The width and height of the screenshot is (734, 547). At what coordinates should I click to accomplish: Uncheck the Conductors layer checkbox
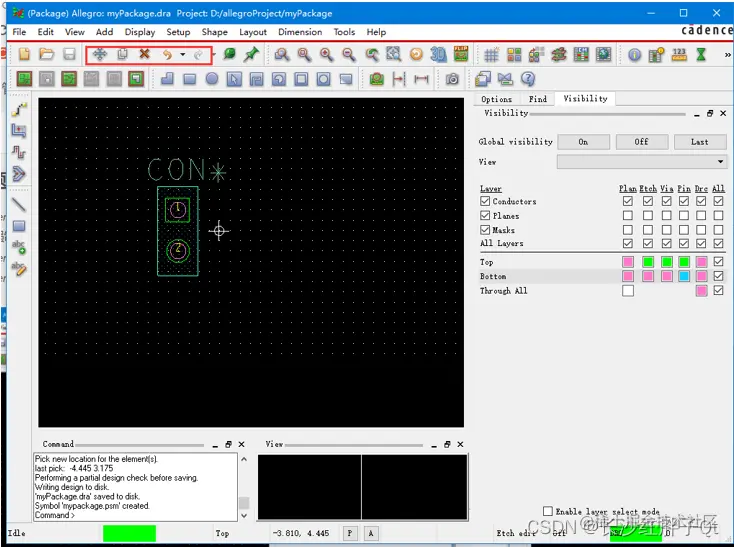point(485,201)
